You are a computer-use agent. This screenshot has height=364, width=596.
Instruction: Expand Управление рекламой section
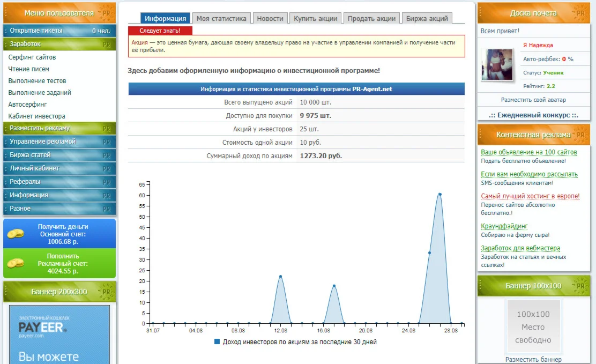[x=59, y=142]
